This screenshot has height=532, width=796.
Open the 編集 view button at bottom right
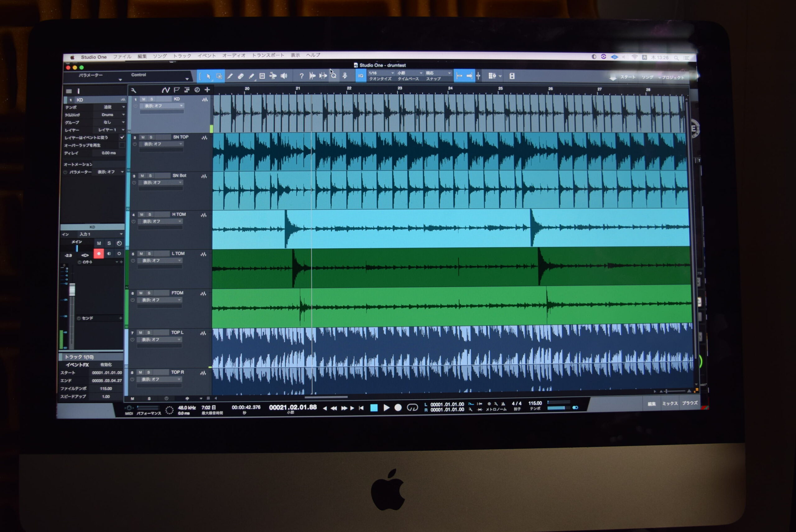pos(651,404)
